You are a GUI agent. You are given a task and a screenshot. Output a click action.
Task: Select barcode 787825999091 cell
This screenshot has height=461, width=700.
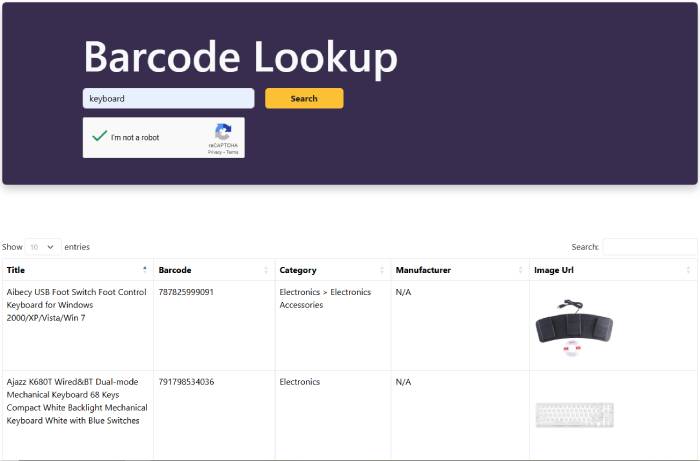pos(186,292)
